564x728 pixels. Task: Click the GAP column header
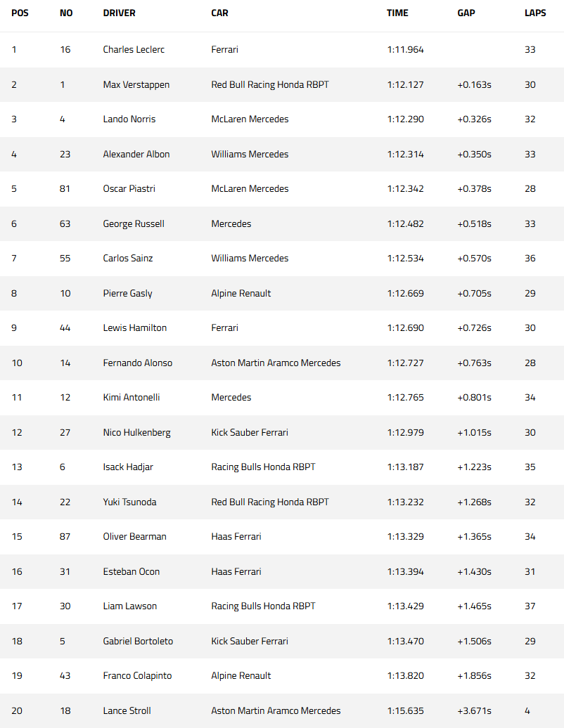pos(466,13)
